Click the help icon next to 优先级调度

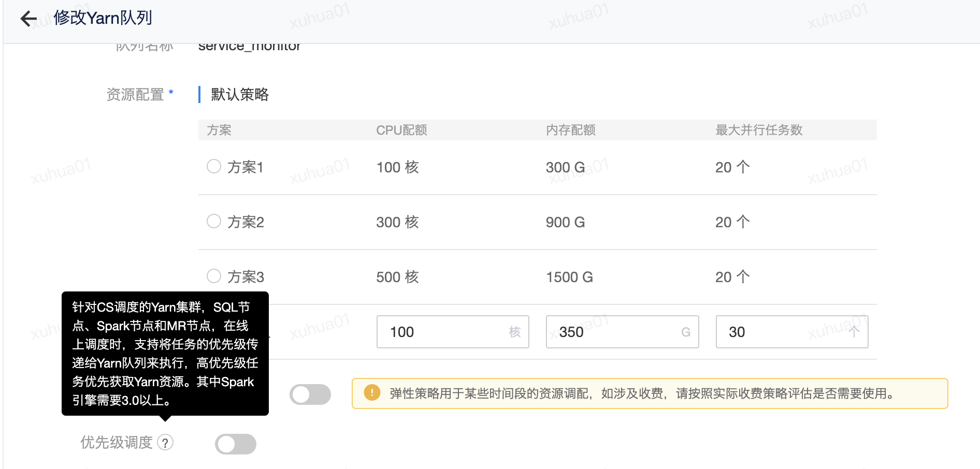(x=165, y=443)
